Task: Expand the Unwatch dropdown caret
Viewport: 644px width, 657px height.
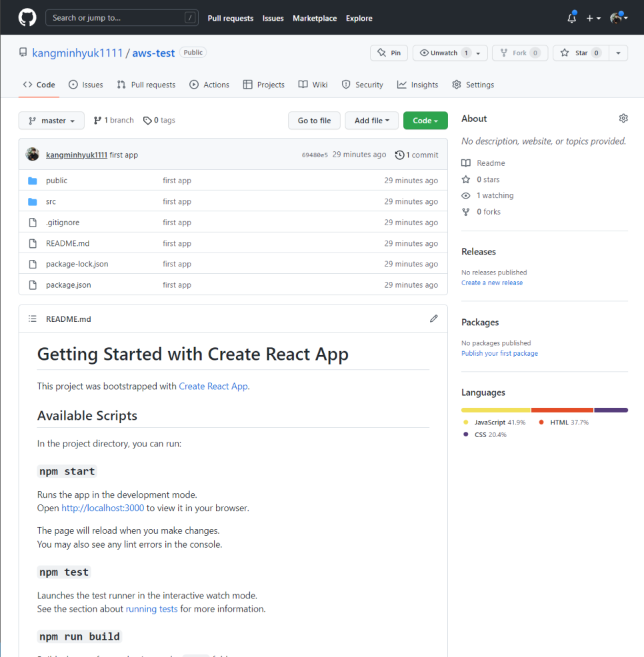Action: tap(479, 53)
